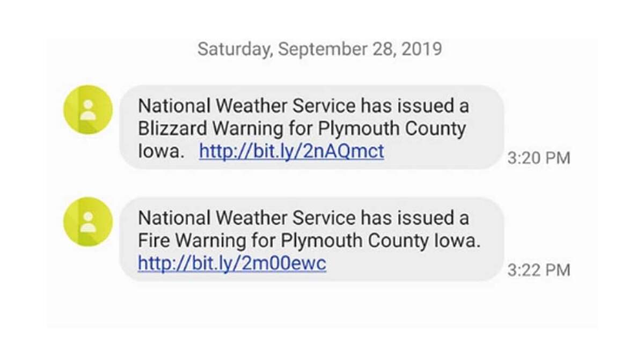Image resolution: width=644 pixels, height=362 pixels.
Task: Click the word Fire in the second message
Action: click(152, 241)
